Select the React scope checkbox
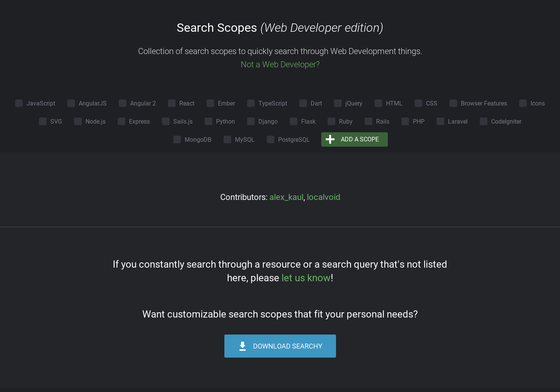Image resolution: width=560 pixels, height=392 pixels. click(x=172, y=103)
